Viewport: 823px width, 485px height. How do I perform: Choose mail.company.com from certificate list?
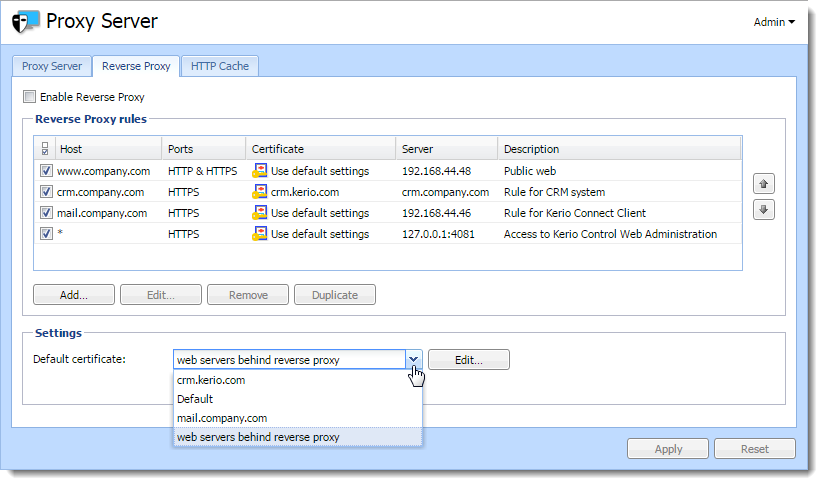[298, 418]
